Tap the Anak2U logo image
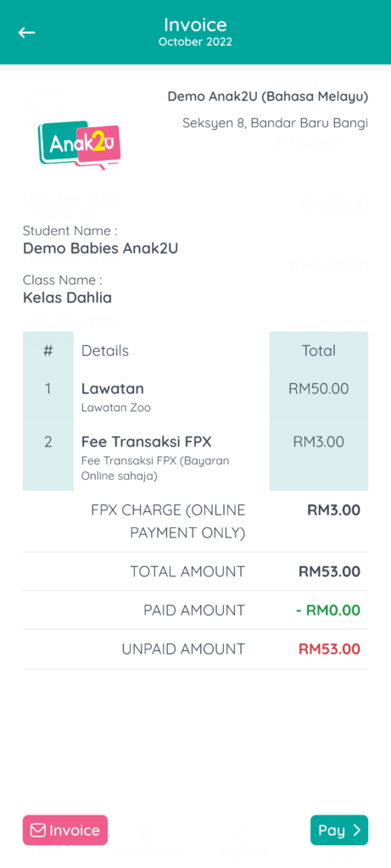Image resolution: width=391 pixels, height=868 pixels. [79, 145]
